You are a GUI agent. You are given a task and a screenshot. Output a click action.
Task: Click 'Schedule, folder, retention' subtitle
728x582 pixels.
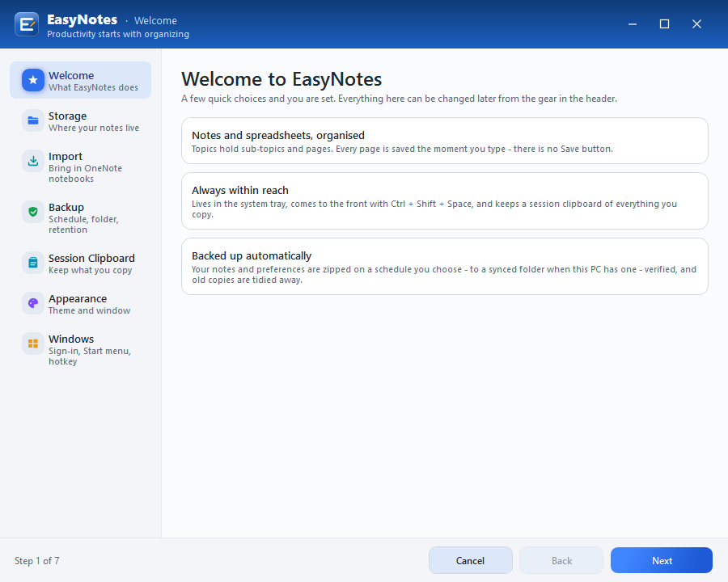tap(83, 225)
